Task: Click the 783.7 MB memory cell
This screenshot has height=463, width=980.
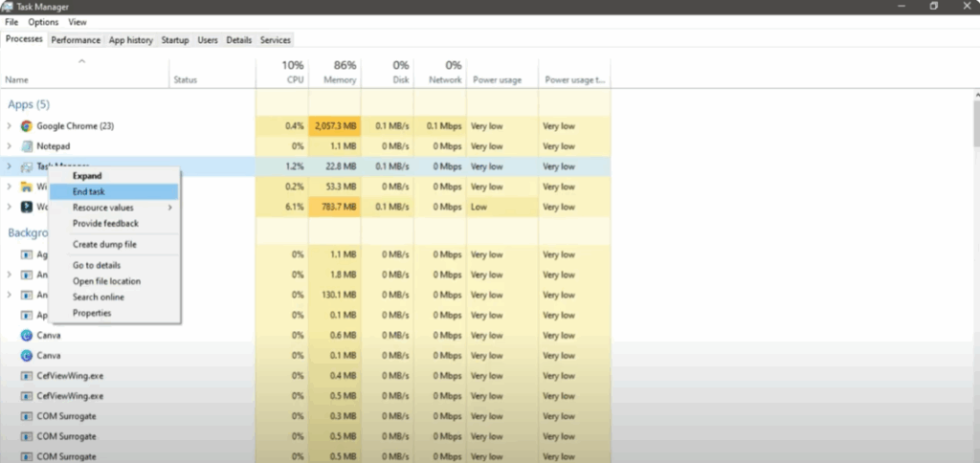Action: (334, 207)
